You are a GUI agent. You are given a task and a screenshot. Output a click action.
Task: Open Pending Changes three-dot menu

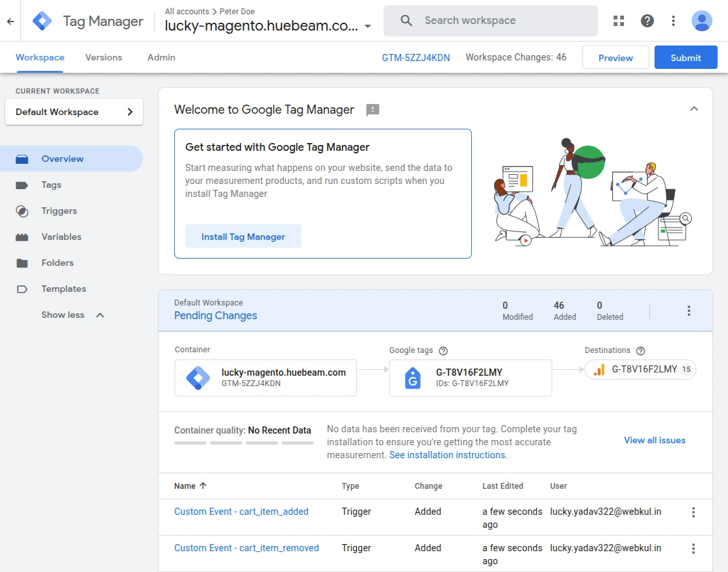(688, 311)
